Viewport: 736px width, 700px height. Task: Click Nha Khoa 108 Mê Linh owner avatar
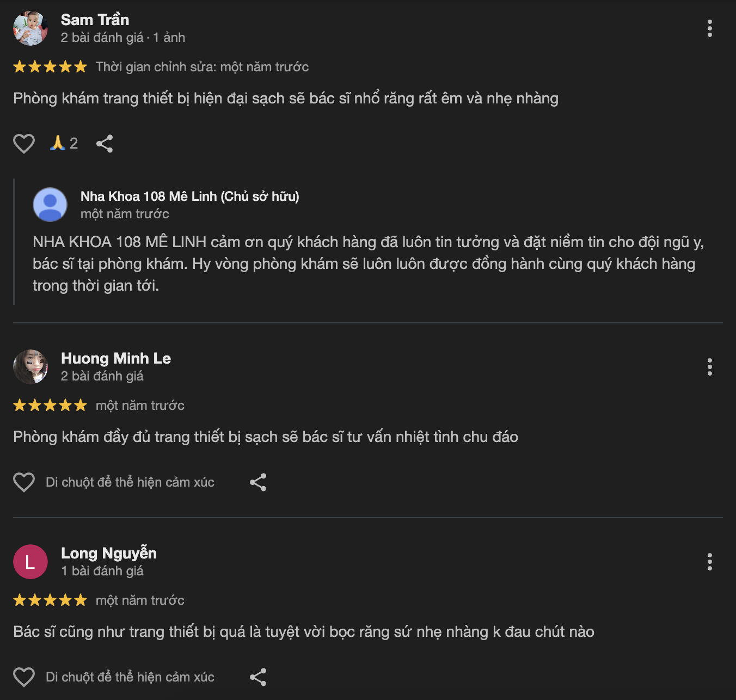(x=50, y=205)
